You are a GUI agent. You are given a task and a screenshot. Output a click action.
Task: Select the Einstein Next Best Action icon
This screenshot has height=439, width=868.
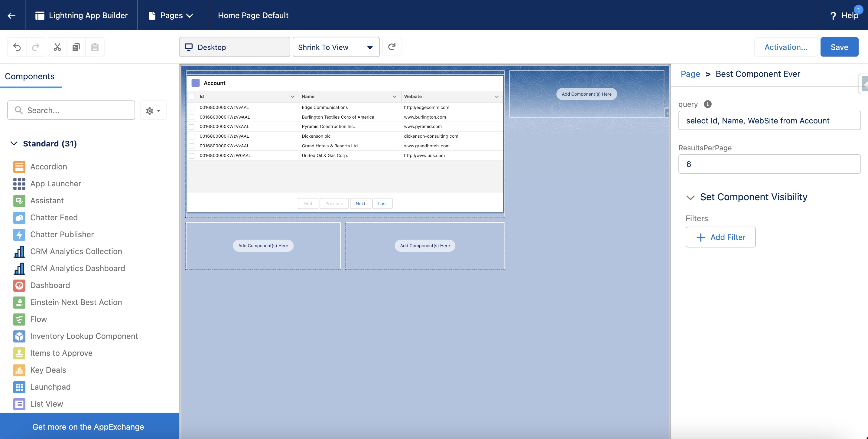[x=19, y=302]
